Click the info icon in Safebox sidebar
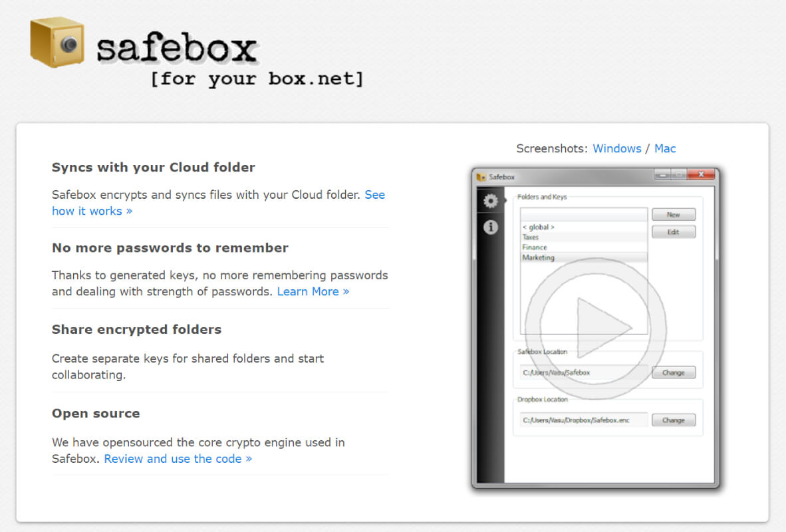 tap(490, 227)
